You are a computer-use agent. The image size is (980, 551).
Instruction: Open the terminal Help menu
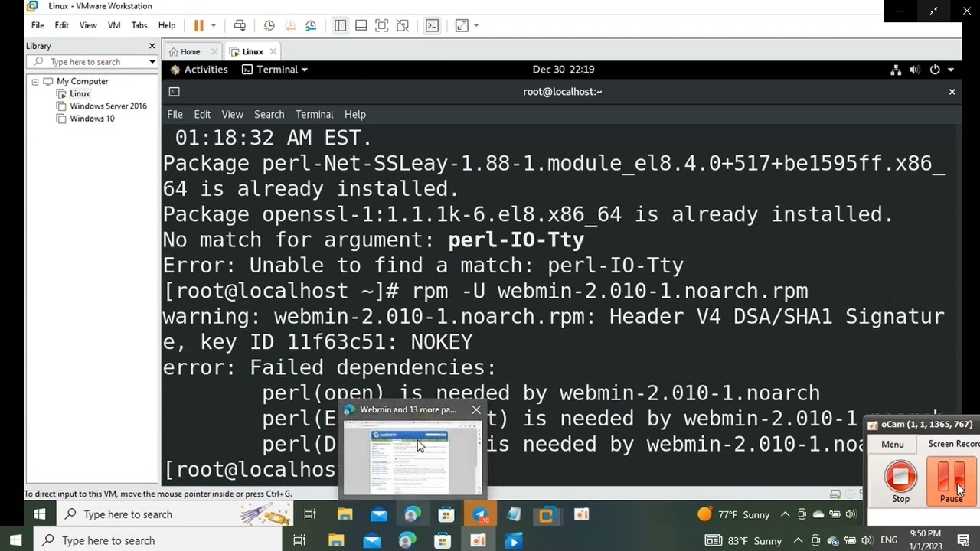[355, 114]
